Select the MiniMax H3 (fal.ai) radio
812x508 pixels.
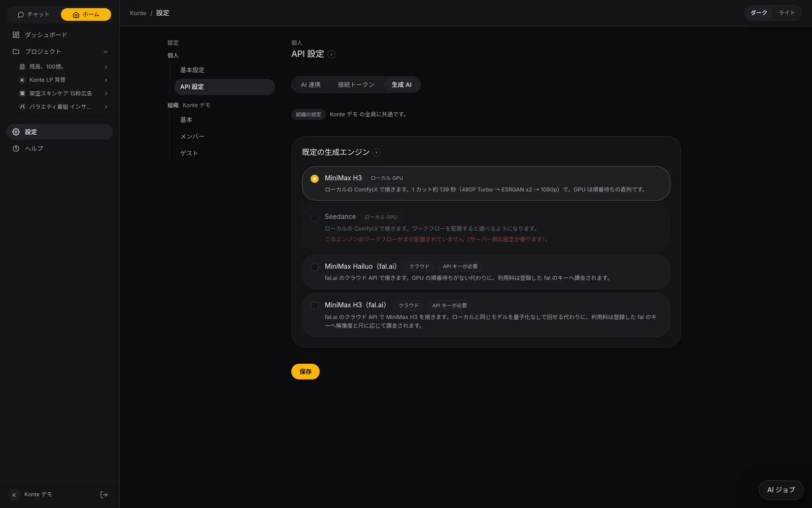click(315, 306)
